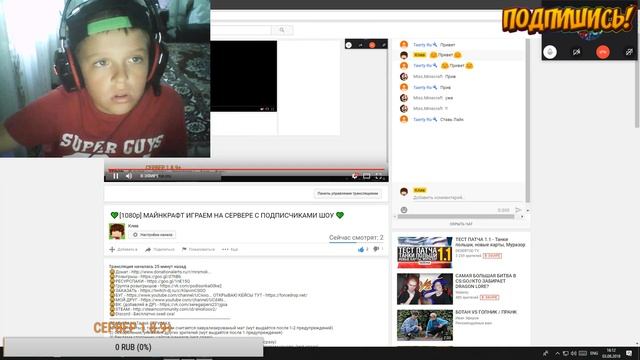Screen dimensions: 640x360
Task: Open the taskbar volume icon
Action: [x=574, y=353]
